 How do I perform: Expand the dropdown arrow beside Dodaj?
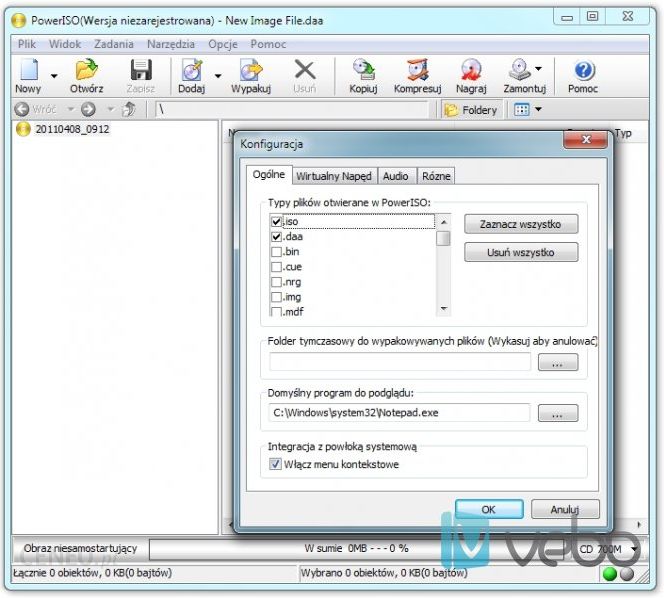coord(218,76)
